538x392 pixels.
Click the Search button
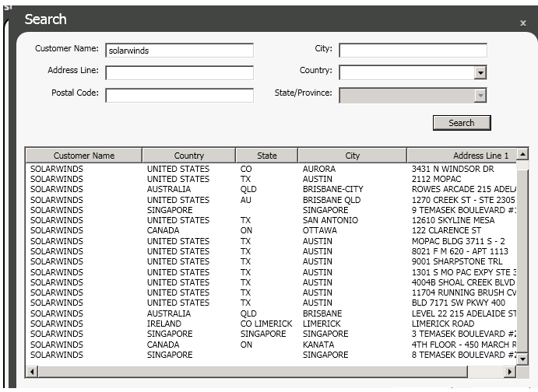point(462,123)
